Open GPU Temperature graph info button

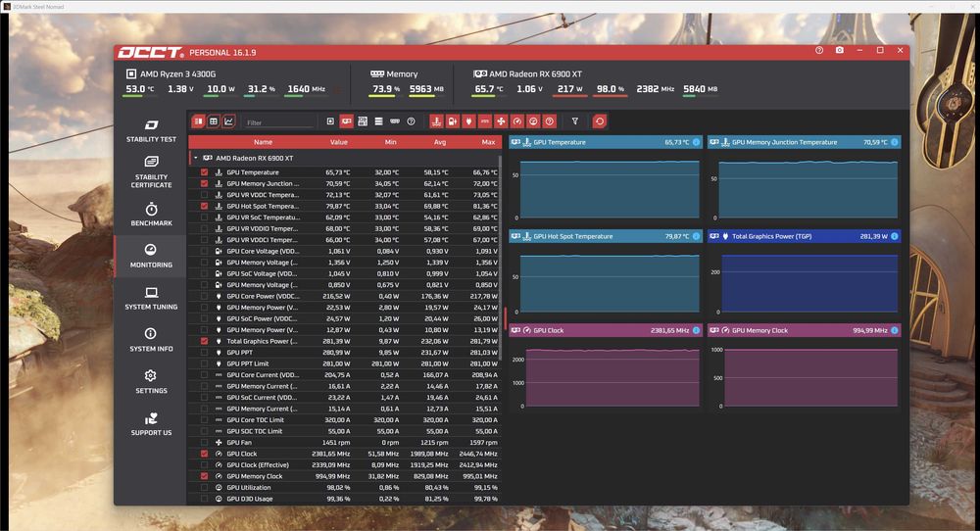coord(696,142)
